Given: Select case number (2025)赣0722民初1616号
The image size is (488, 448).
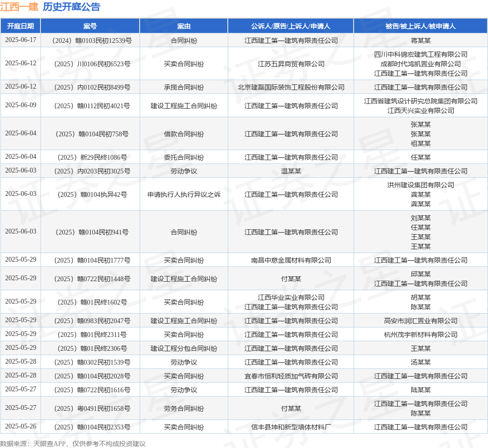Looking at the screenshot, I should point(91,390).
